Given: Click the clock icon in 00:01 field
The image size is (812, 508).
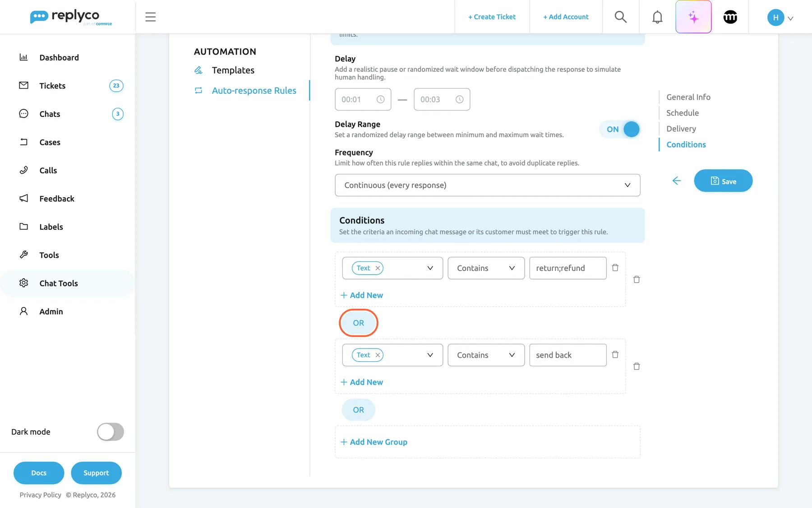Looking at the screenshot, I should point(380,99).
